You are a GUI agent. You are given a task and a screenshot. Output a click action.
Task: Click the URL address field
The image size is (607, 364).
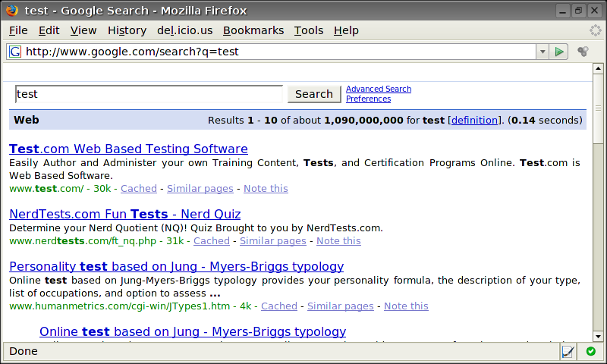[278, 52]
